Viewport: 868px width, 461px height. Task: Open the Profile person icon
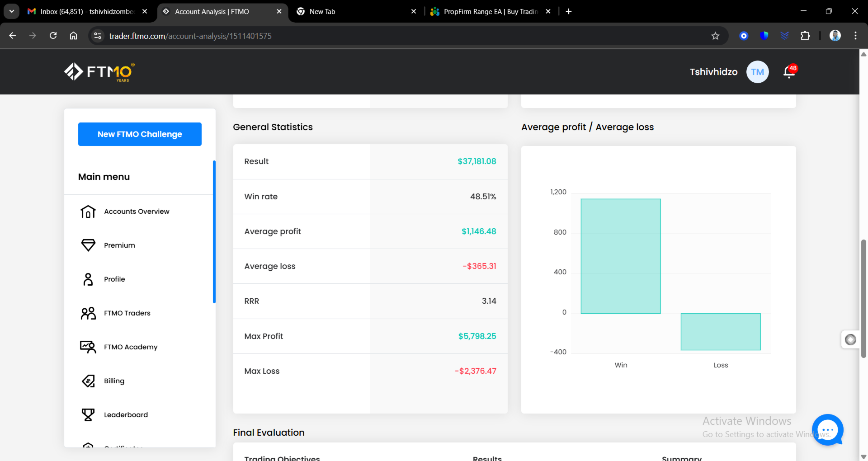[x=88, y=279]
